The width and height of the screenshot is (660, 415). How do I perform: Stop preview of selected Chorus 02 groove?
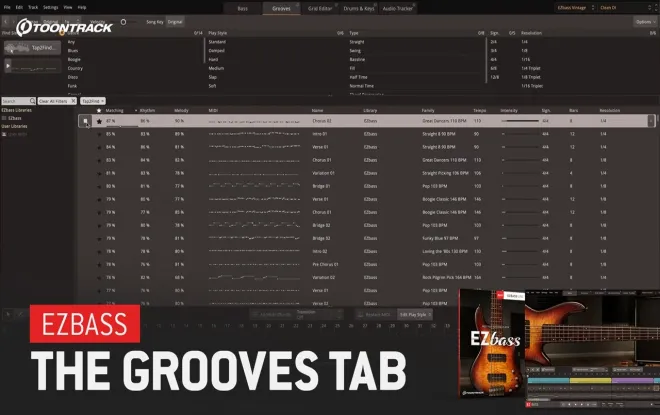[85, 121]
